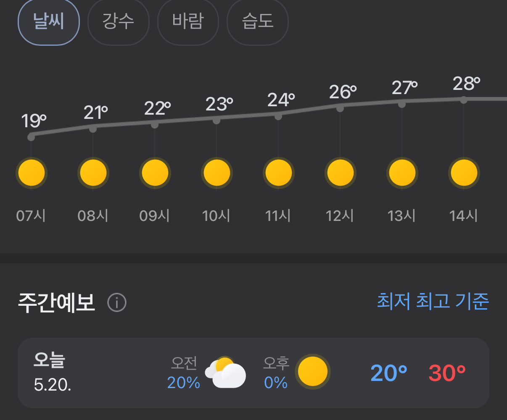507x420 pixels.
Task: Tap the blue 20° low temperature
Action: tap(389, 373)
